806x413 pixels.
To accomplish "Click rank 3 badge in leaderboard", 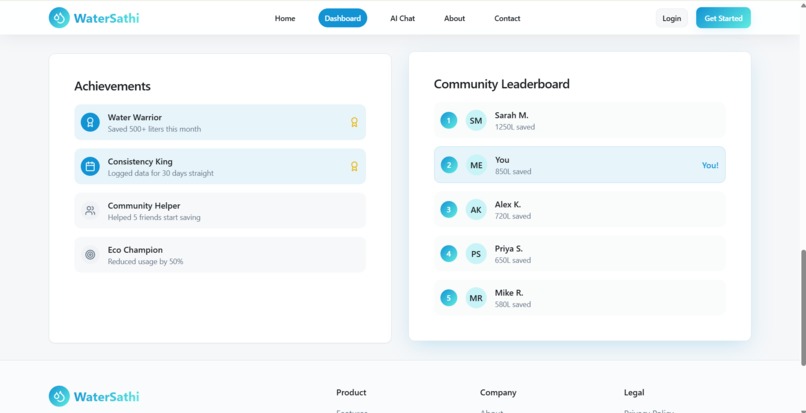I will click(x=449, y=209).
